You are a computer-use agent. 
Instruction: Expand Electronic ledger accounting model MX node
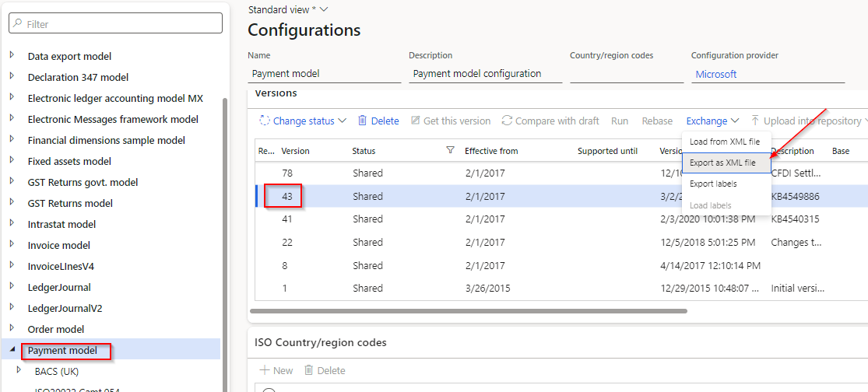[x=12, y=97]
